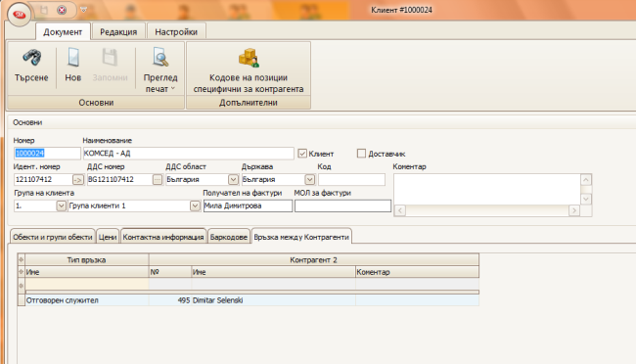Expand the Група клиенти 1 dropdown
The image size is (636, 364).
pyautogui.click(x=195, y=205)
